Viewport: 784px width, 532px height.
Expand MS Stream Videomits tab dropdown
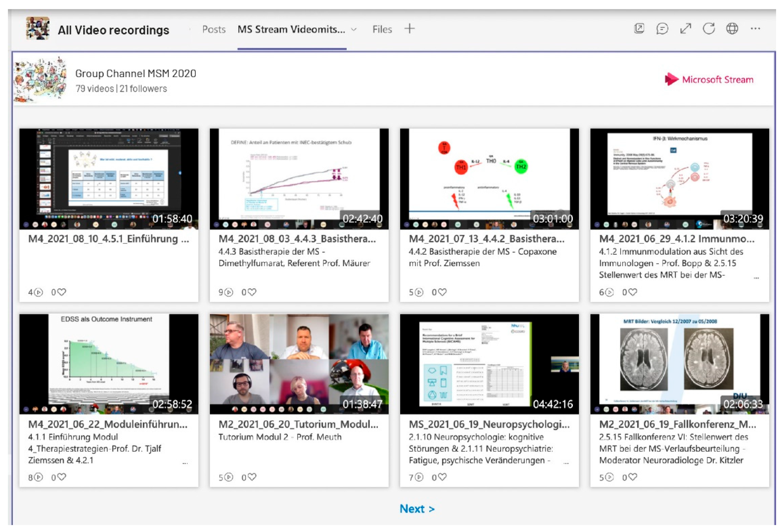(x=354, y=30)
